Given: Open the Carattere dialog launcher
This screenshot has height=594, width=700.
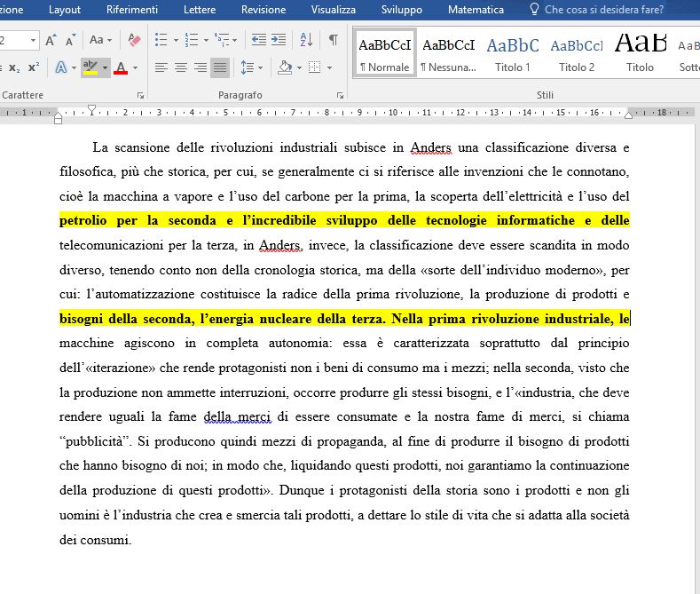Looking at the screenshot, I should point(141,95).
